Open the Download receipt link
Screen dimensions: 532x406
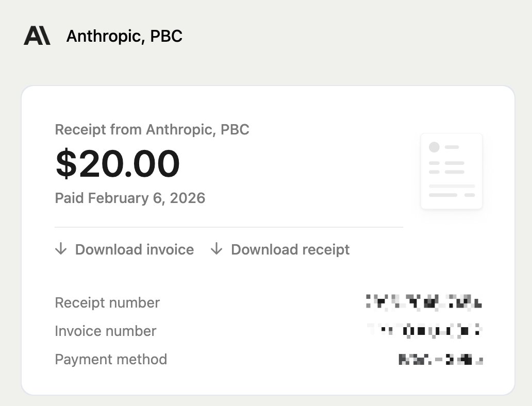tap(290, 250)
